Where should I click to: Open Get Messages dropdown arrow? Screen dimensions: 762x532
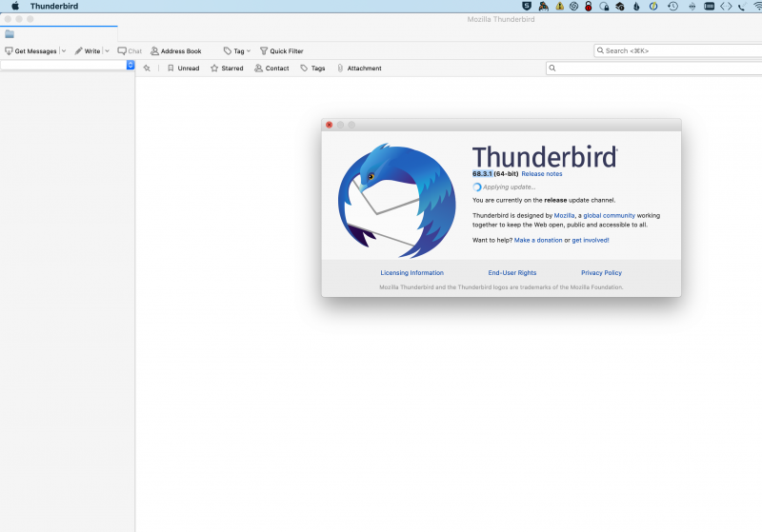63,51
